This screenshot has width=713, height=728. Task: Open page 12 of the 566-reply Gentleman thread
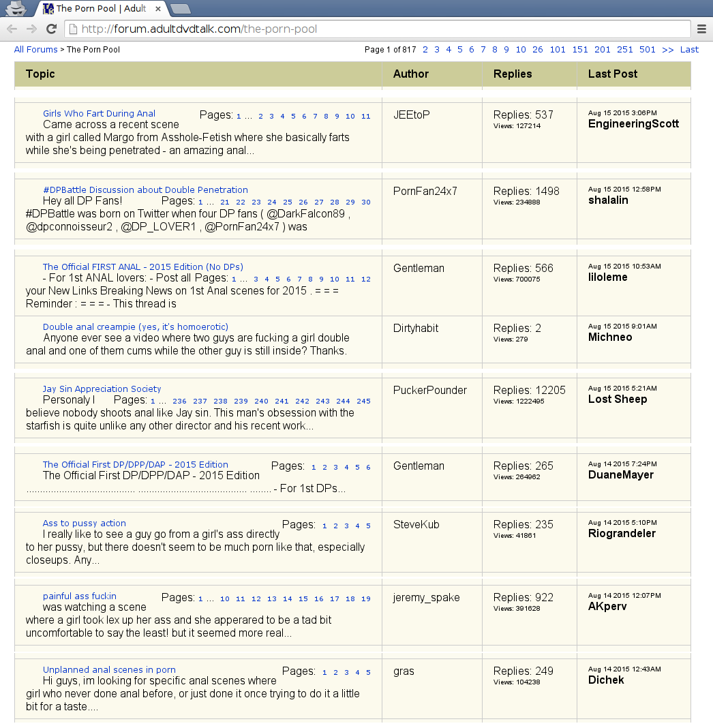pyautogui.click(x=366, y=279)
